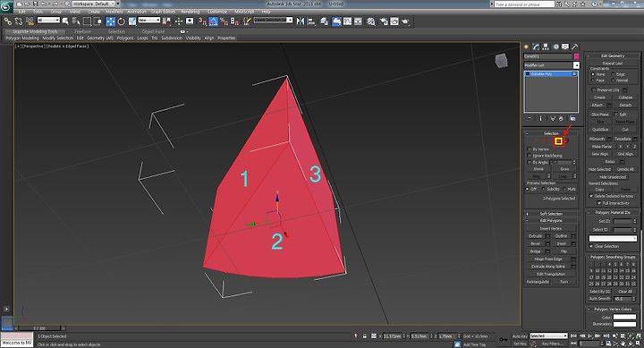
Task: Click the Grow selection button
Action: pos(564,169)
